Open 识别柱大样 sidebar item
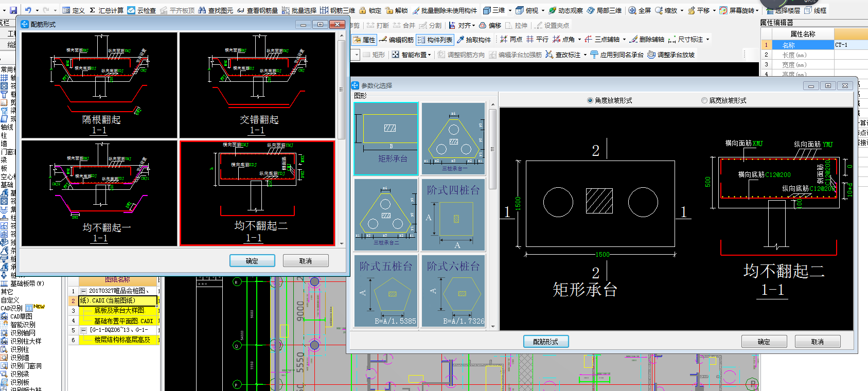 (22, 341)
